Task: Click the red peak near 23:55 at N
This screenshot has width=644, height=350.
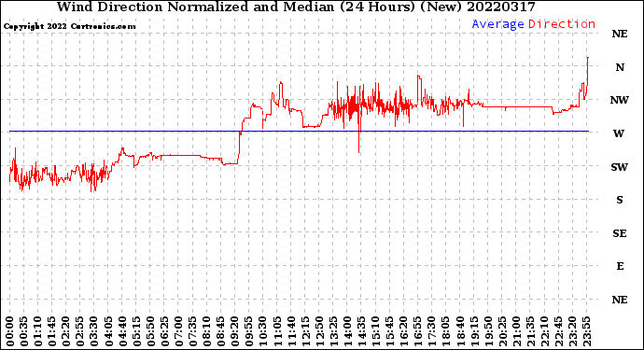Action: 588,58
